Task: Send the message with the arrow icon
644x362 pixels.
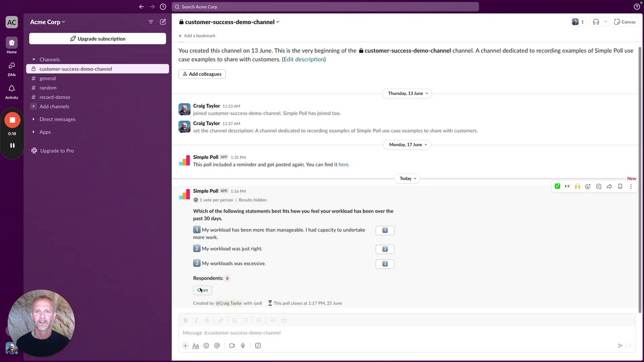Action: [x=620, y=345]
